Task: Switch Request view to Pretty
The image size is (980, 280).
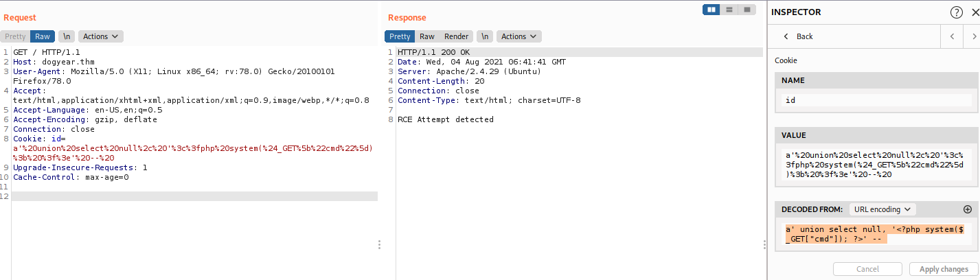Action: [x=14, y=36]
